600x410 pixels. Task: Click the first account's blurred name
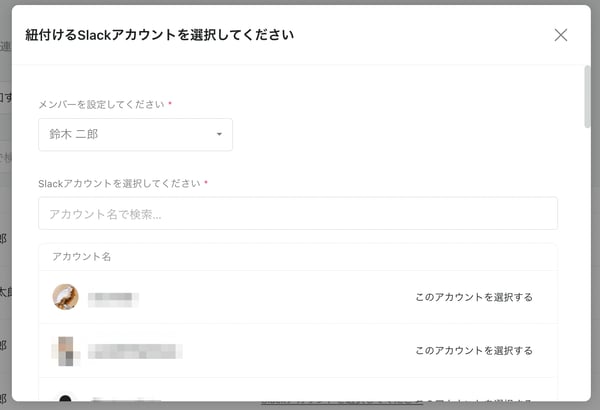click(x=112, y=297)
